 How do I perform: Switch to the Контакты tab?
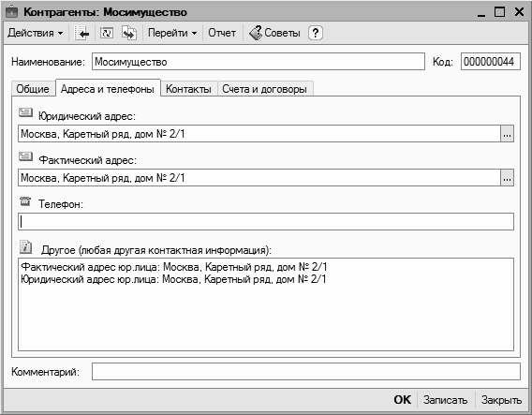pos(188,89)
